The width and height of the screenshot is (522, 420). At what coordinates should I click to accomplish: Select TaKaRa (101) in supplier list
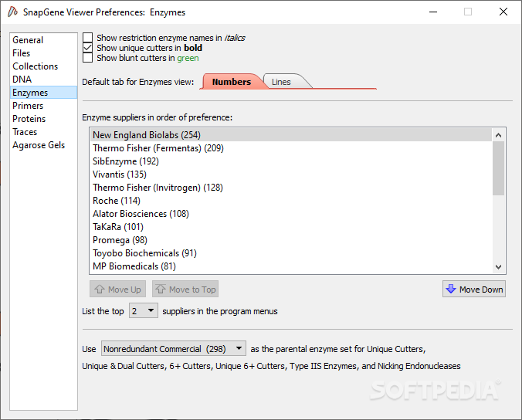tap(291, 227)
